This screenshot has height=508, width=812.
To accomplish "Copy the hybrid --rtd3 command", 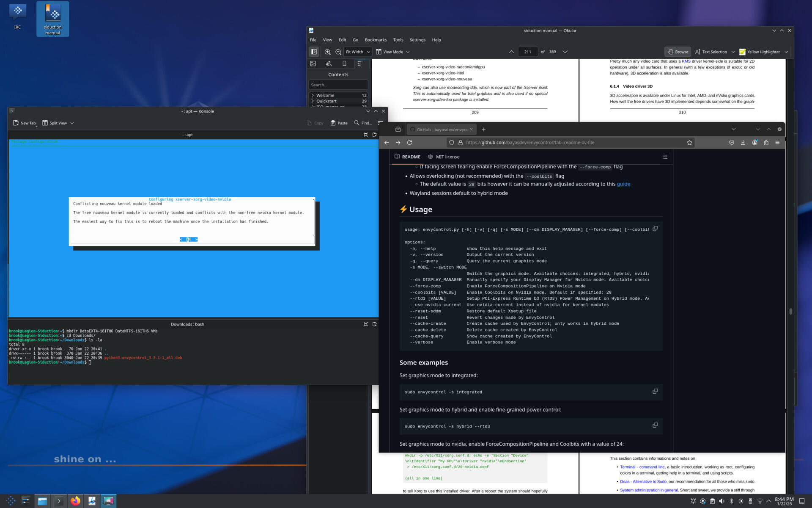I will click(655, 425).
